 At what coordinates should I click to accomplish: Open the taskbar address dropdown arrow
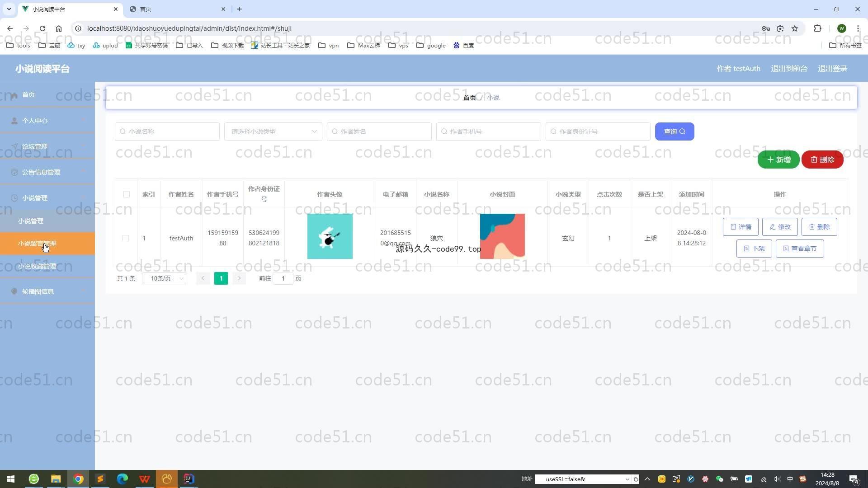[627, 479]
